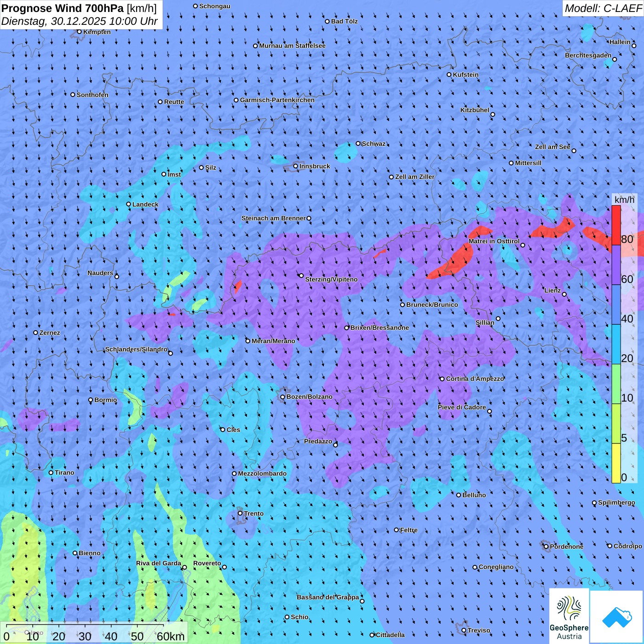Click the purple 60 km/h legend color
Viewport: 644px width, 644px height.
point(616,265)
